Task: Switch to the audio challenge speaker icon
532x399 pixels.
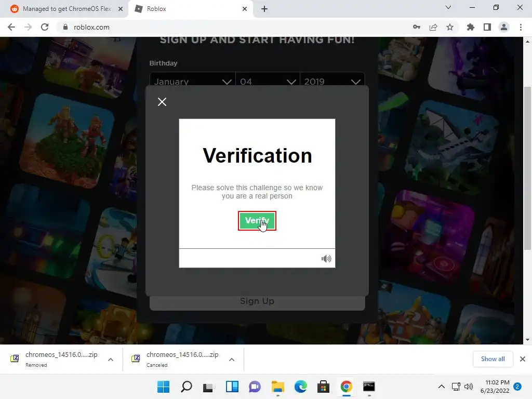Action: click(326, 259)
